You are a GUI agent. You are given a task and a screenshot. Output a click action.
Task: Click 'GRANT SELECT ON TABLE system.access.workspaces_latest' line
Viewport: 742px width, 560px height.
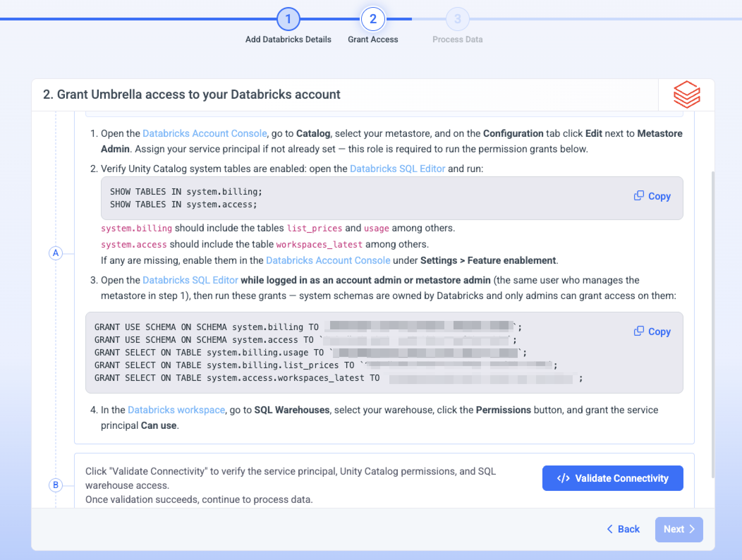click(x=339, y=378)
